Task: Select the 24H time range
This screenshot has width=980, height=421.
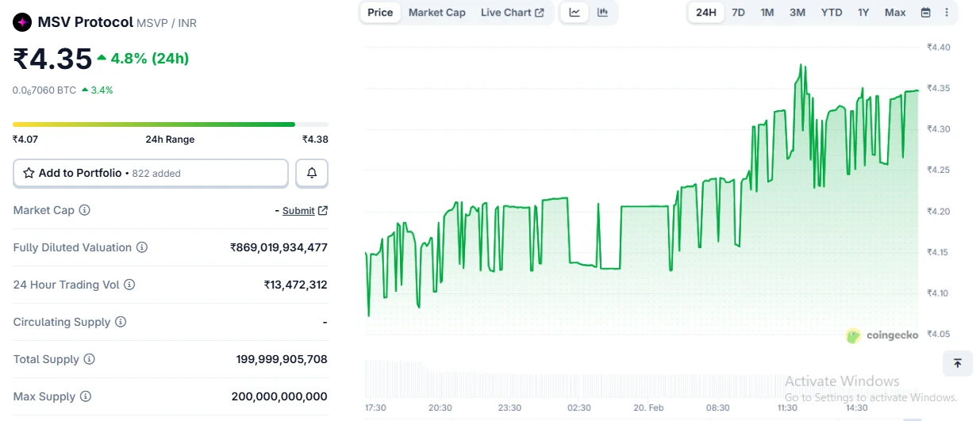Action: click(x=706, y=12)
